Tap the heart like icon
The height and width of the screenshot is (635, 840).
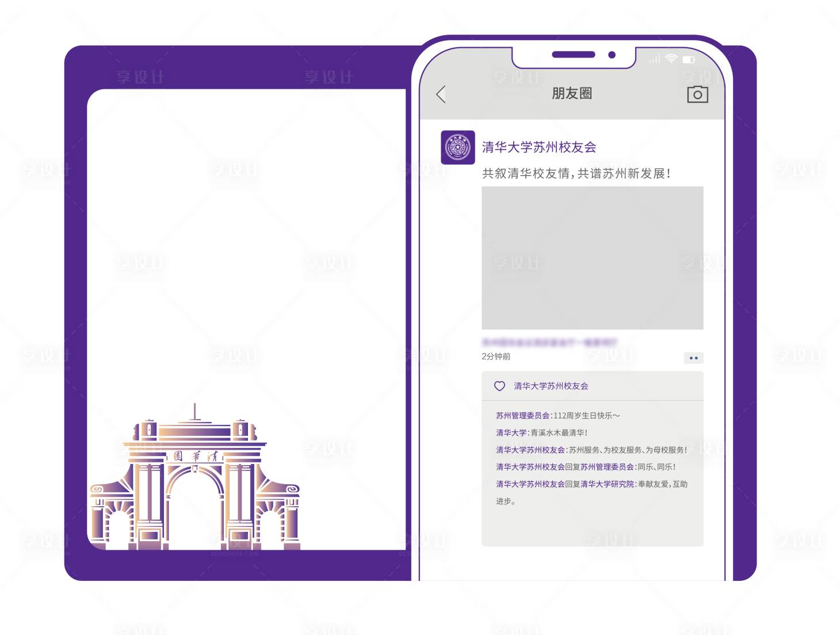[x=499, y=386]
